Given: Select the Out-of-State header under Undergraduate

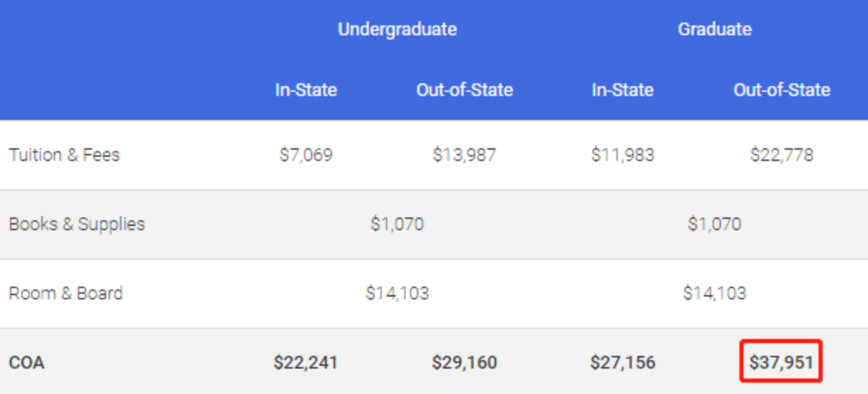Looking at the screenshot, I should click(464, 90).
